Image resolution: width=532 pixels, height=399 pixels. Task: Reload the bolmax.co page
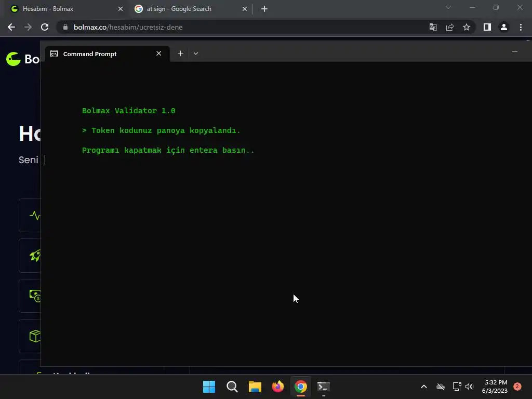pos(45,27)
